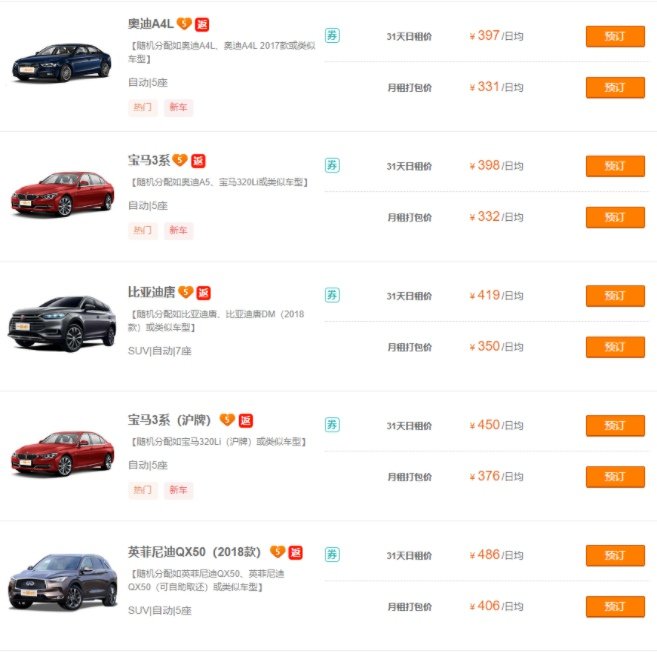The height and width of the screenshot is (652, 657).
Task: Open the 比亚迪唐 car title link
Action: click(151, 293)
